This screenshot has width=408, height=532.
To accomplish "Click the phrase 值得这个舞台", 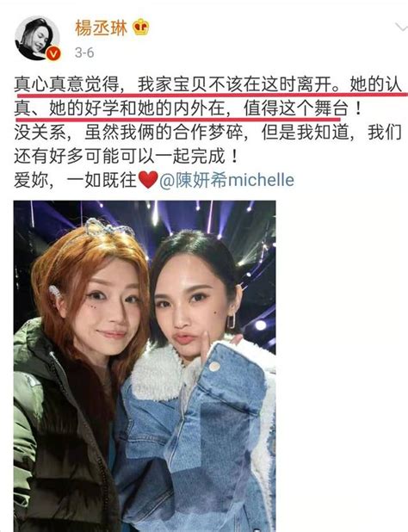I will coord(296,109).
